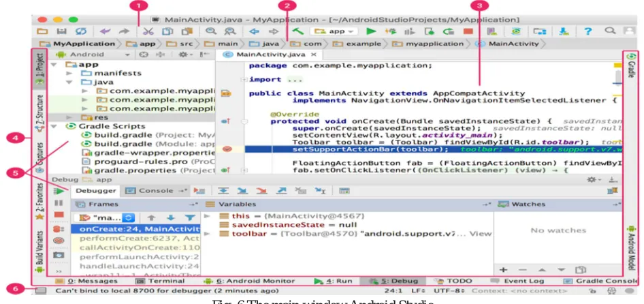Toggle the Build Variants side panel button
Viewport: 644px width, 304px height.
point(39,252)
